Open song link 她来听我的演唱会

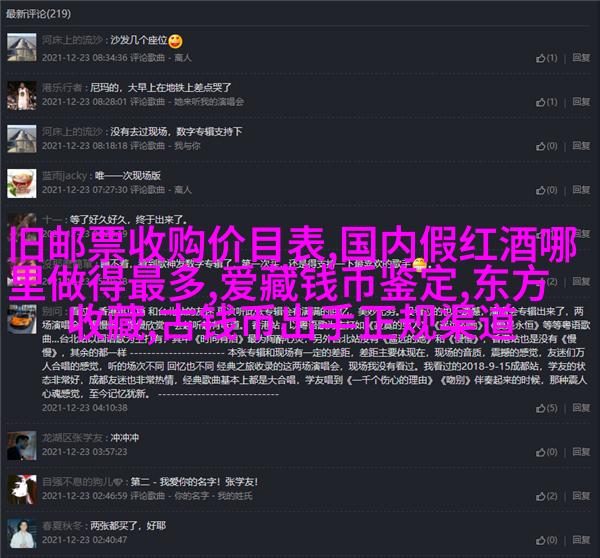click(209, 102)
